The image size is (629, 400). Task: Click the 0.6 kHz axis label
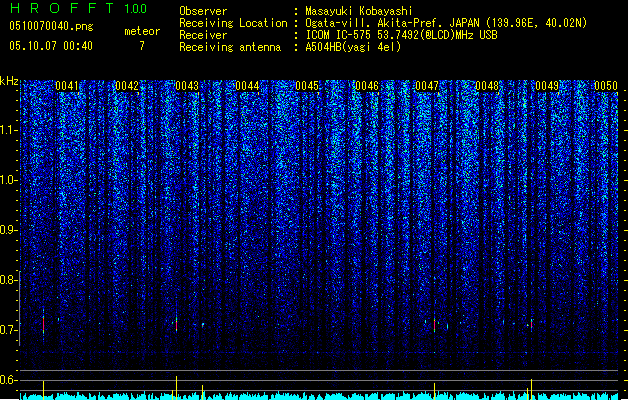pyautogui.click(x=9, y=380)
